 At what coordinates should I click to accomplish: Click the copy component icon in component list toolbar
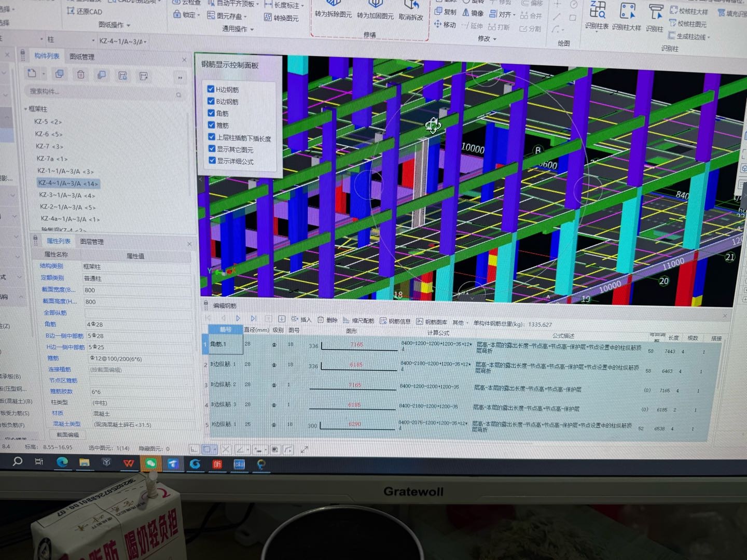[x=59, y=74]
